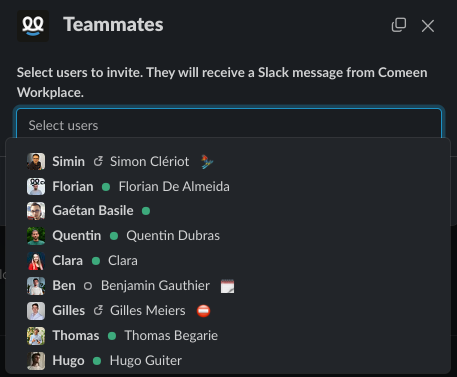Select Ben Benjamin Gauthier option
The width and height of the screenshot is (457, 377).
(228, 286)
